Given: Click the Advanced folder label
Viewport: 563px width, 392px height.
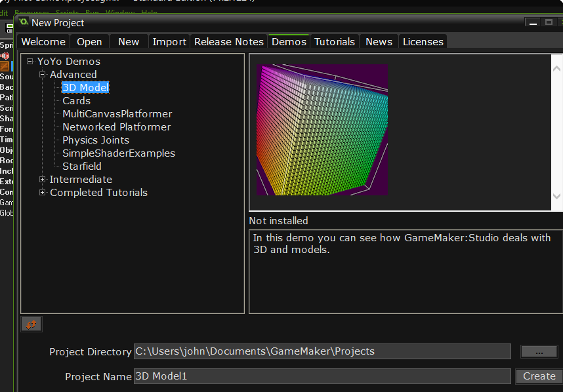Looking at the screenshot, I should point(73,75).
